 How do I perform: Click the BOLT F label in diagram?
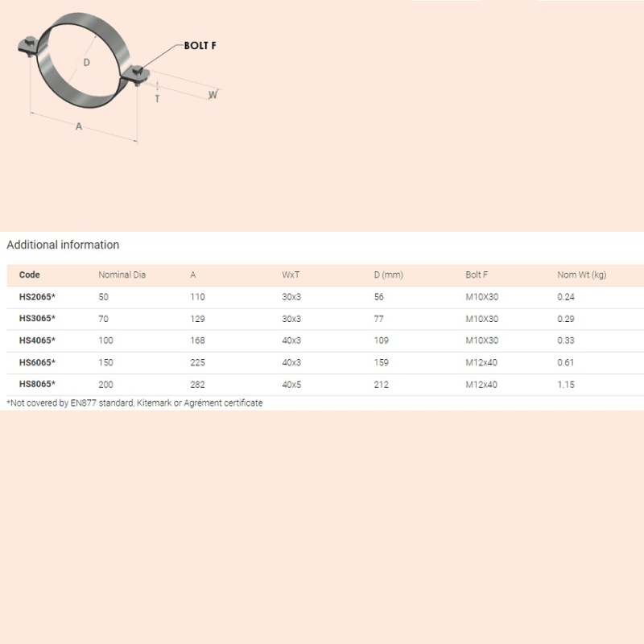coord(200,46)
